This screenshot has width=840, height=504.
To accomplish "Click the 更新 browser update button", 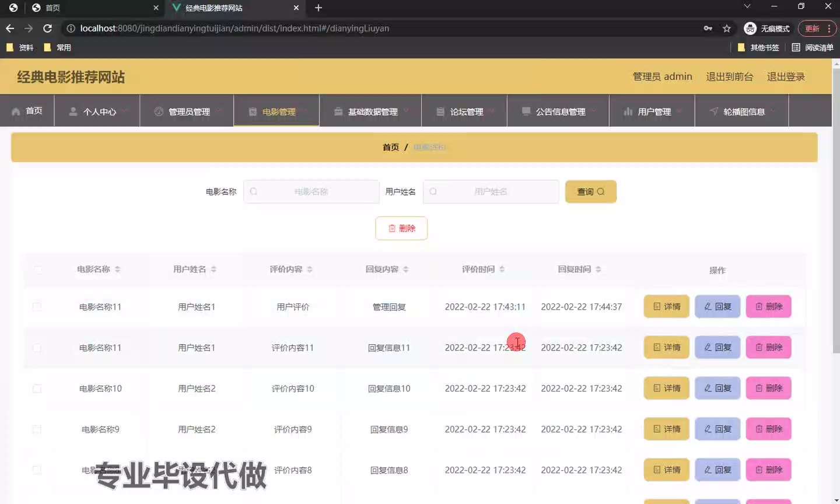I will click(817, 28).
